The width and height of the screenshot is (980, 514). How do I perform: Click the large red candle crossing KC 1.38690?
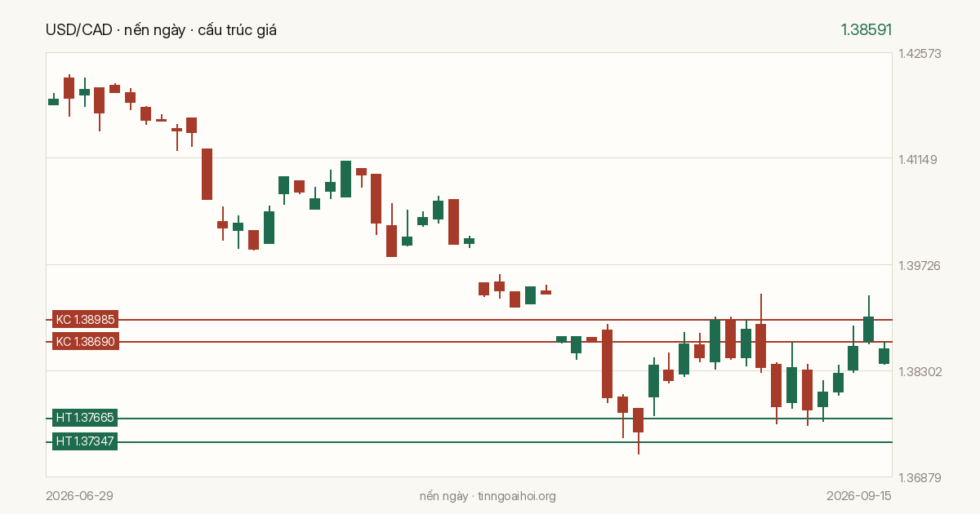click(607, 363)
